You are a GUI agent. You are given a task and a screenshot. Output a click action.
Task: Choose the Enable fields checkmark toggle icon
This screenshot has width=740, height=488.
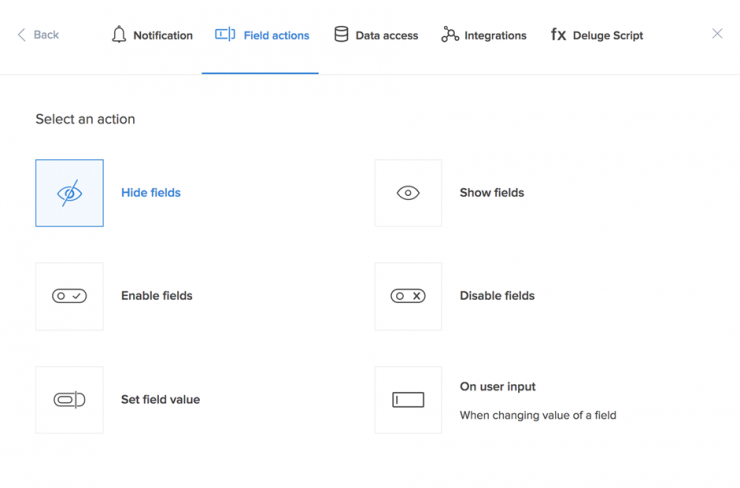[x=69, y=296]
